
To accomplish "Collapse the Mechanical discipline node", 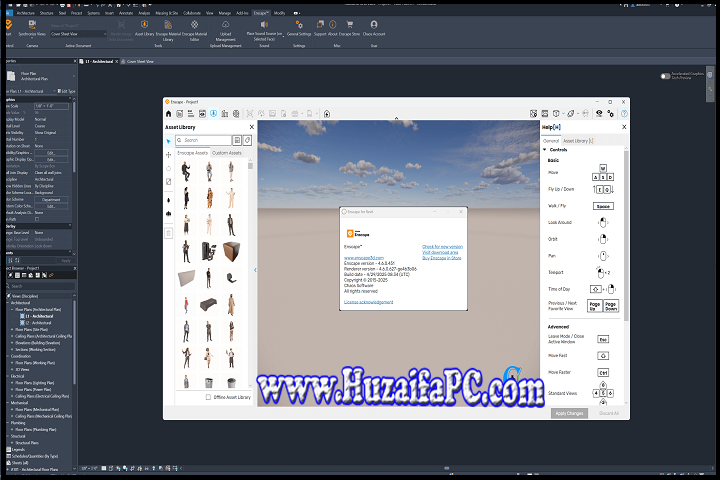I will pyautogui.click(x=8, y=403).
